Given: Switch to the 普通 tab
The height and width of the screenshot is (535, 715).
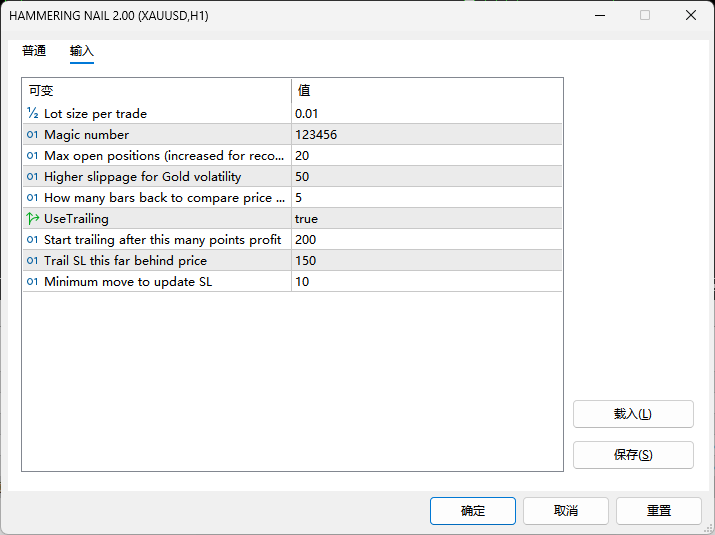Looking at the screenshot, I should 34,51.
